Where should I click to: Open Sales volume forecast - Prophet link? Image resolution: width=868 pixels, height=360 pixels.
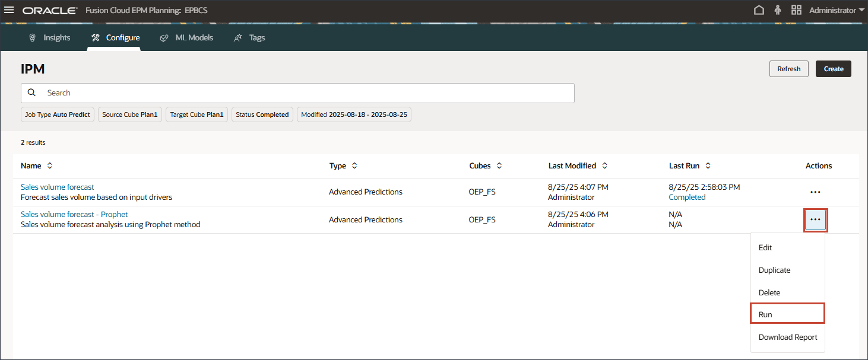pyautogui.click(x=74, y=214)
